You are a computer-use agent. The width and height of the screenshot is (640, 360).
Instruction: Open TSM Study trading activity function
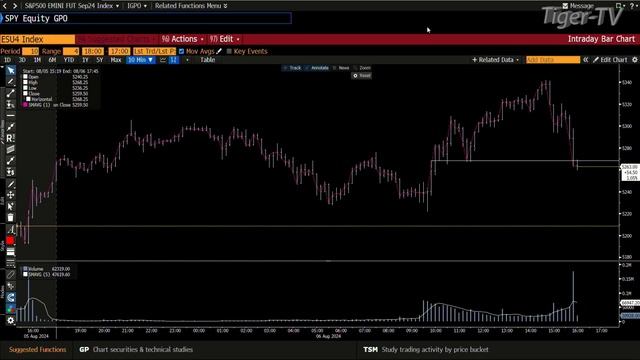tap(426, 349)
